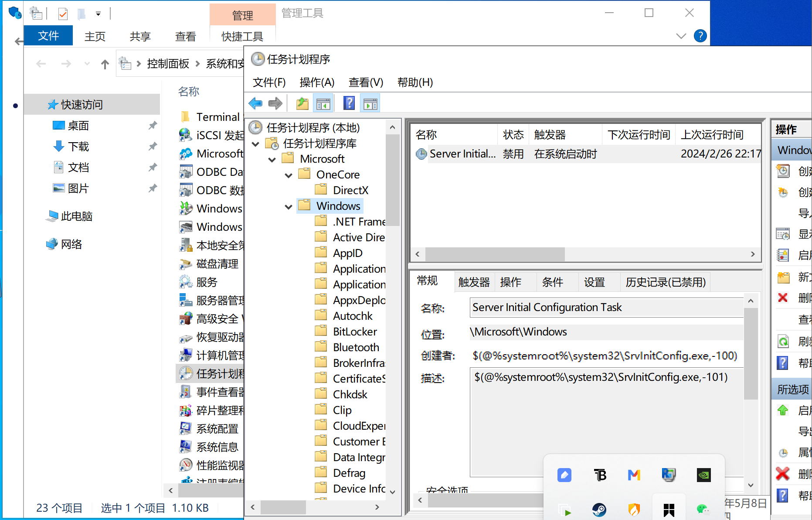
Task: Switch to the 触发器 tab in task details
Action: click(474, 282)
